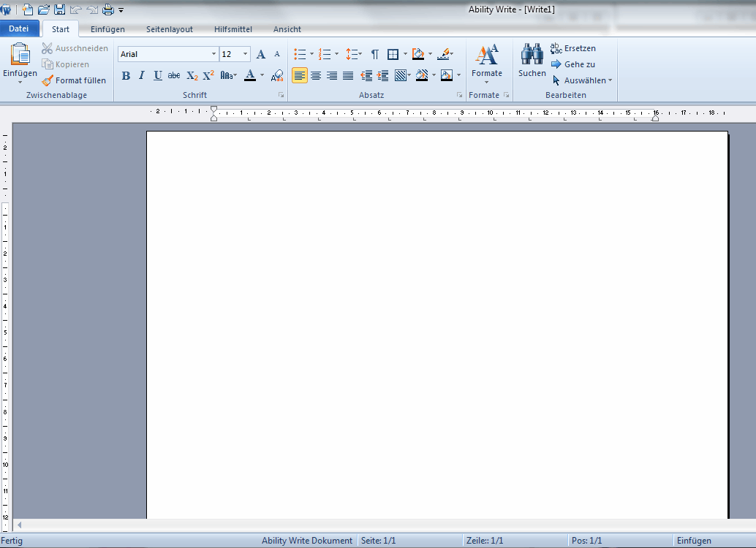
Task: Click the new document icon in quick access toolbar
Action: (x=28, y=9)
